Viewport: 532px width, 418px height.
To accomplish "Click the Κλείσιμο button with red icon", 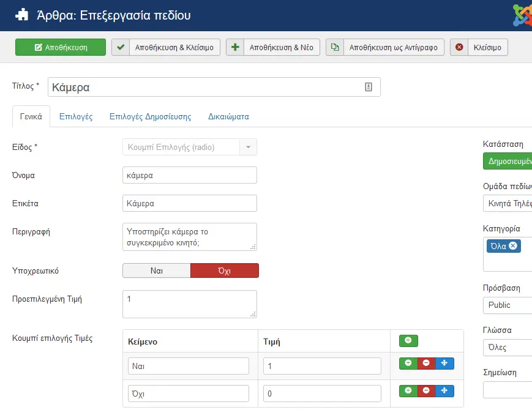I will click(x=479, y=47).
